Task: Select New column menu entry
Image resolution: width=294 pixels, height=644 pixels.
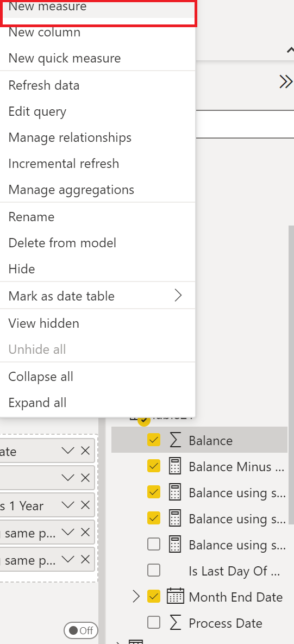Action: [x=98, y=32]
